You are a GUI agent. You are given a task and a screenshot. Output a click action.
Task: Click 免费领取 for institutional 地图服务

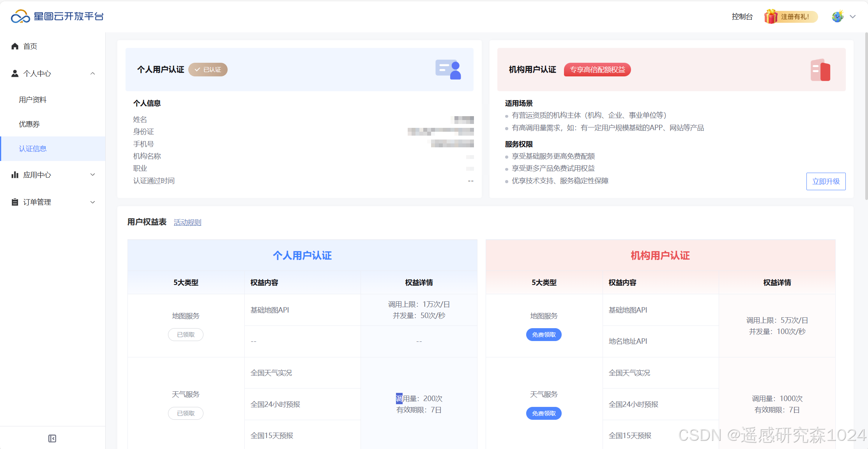[x=544, y=334]
